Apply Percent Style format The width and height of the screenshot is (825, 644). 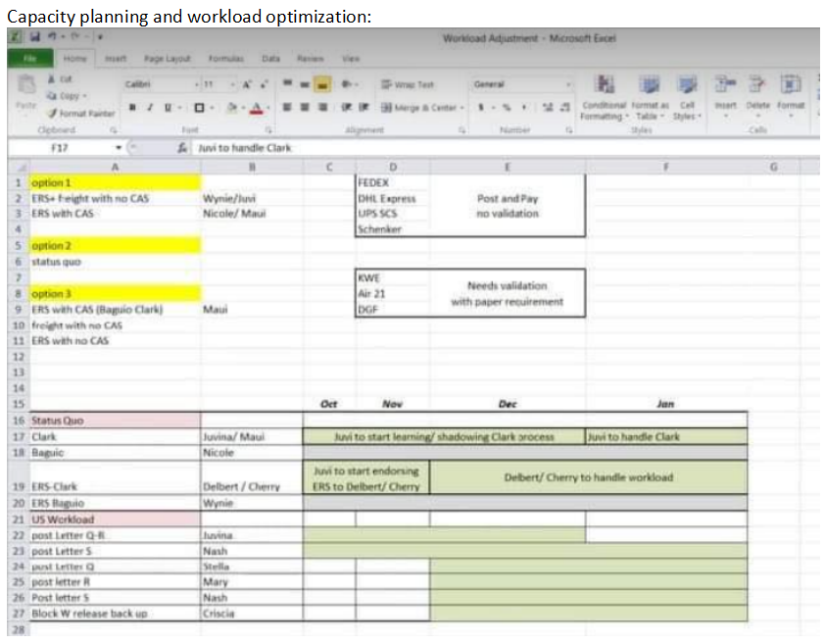(507, 108)
